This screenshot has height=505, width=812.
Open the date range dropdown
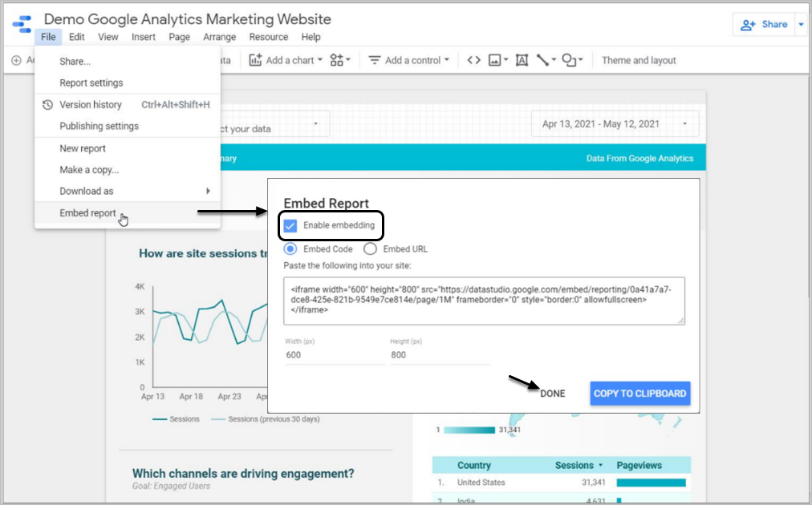(615, 124)
